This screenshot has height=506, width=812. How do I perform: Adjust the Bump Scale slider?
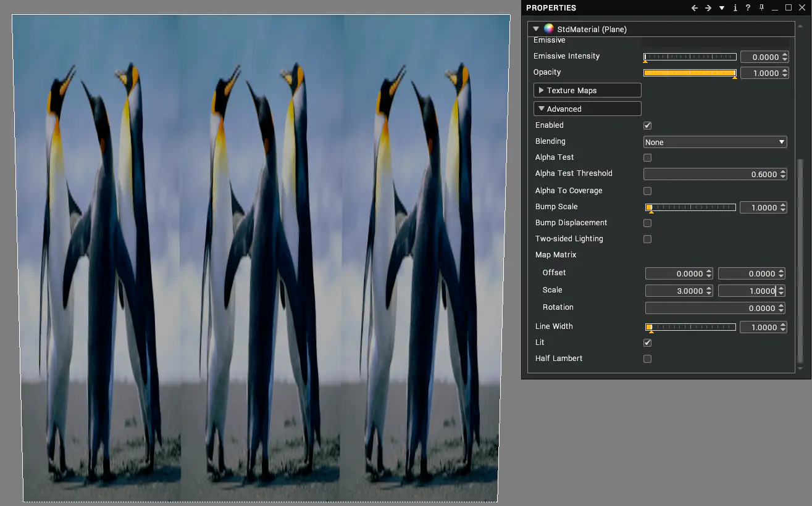tap(690, 207)
